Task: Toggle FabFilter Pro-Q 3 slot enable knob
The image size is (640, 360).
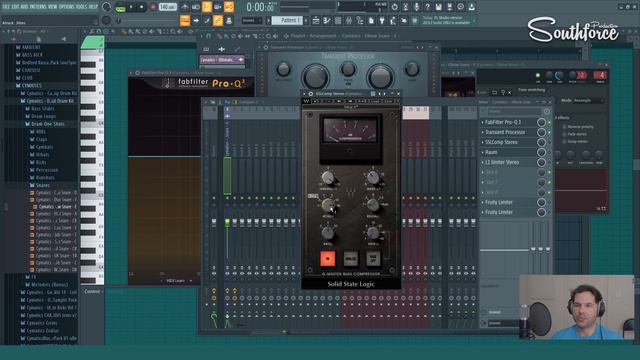Action: tap(541, 122)
